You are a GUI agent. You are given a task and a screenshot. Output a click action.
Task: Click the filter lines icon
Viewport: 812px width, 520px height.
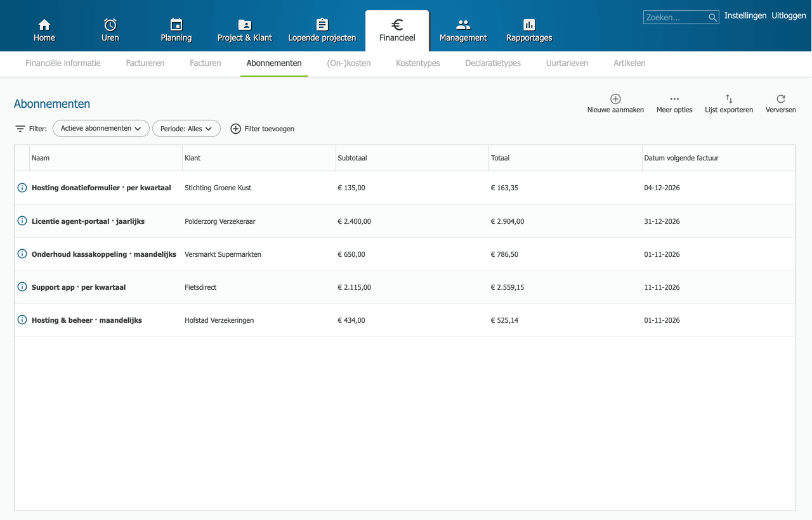click(x=20, y=129)
